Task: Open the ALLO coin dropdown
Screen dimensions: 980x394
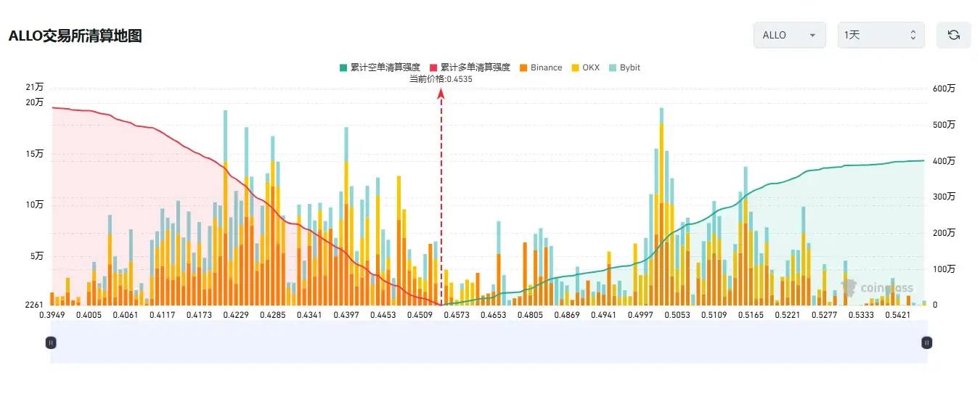Action: point(789,35)
